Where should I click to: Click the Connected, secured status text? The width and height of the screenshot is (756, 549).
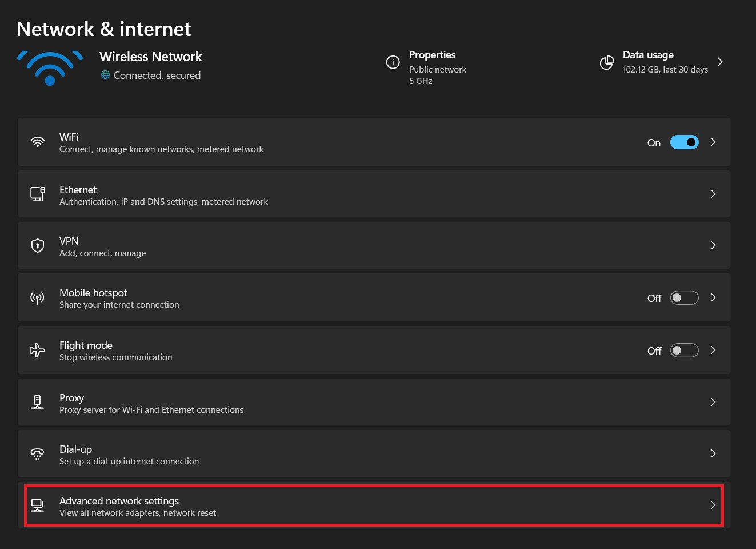coord(157,75)
